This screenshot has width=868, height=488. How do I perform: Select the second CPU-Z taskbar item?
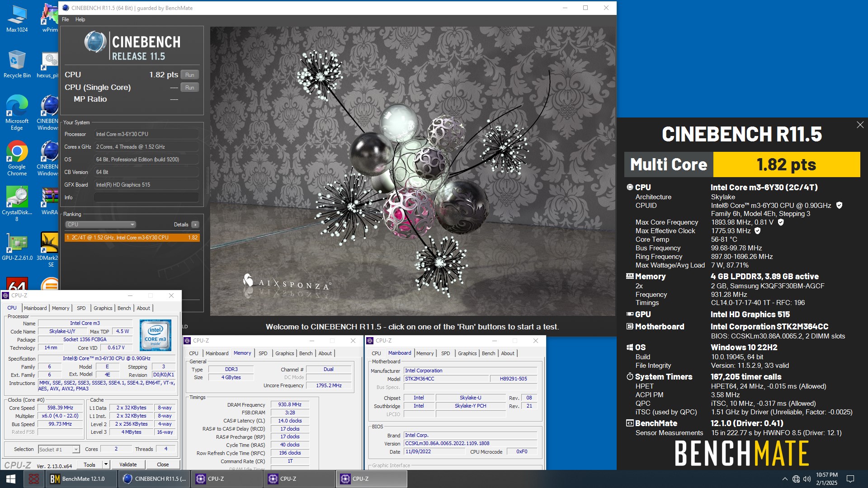(299, 479)
